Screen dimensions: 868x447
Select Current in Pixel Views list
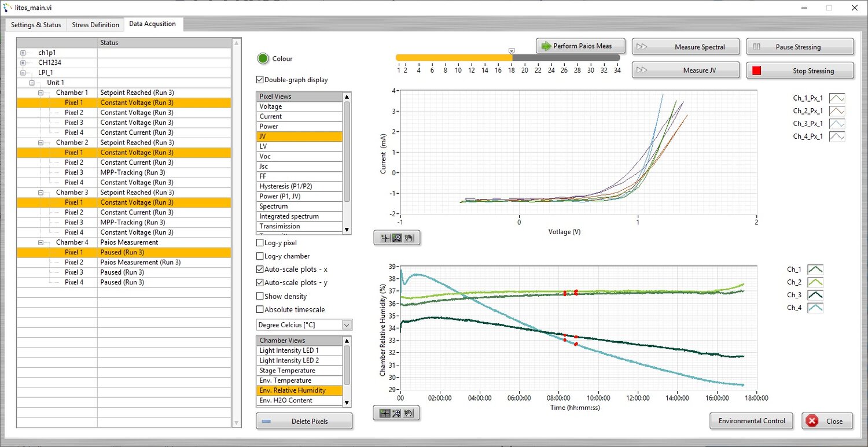(x=300, y=116)
